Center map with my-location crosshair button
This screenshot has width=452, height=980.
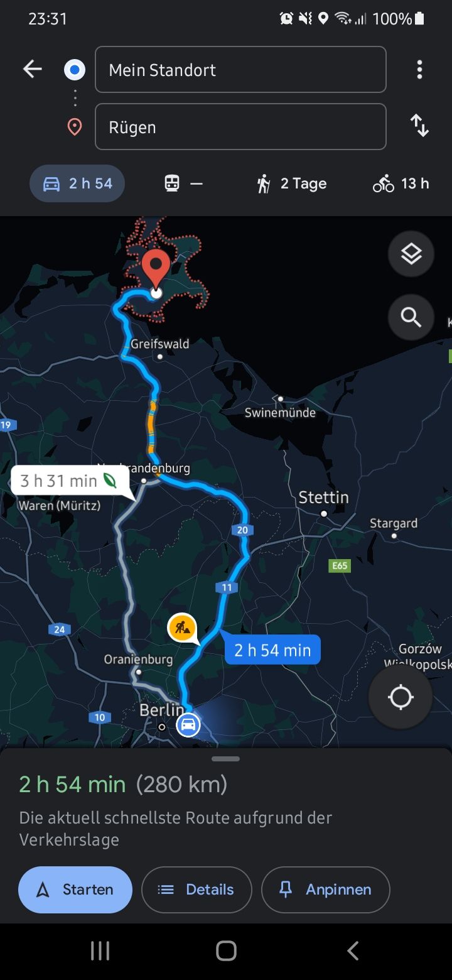click(401, 697)
